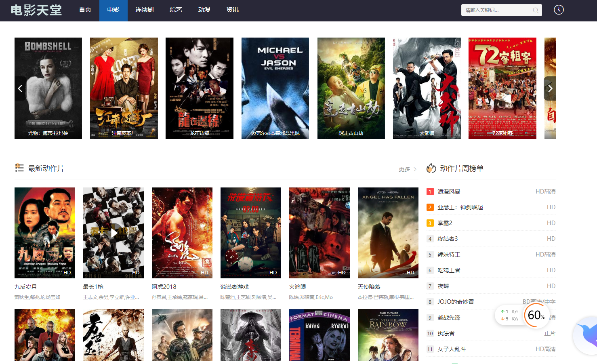
Task: Go to the 动漫 section
Action: pyautogui.click(x=204, y=10)
